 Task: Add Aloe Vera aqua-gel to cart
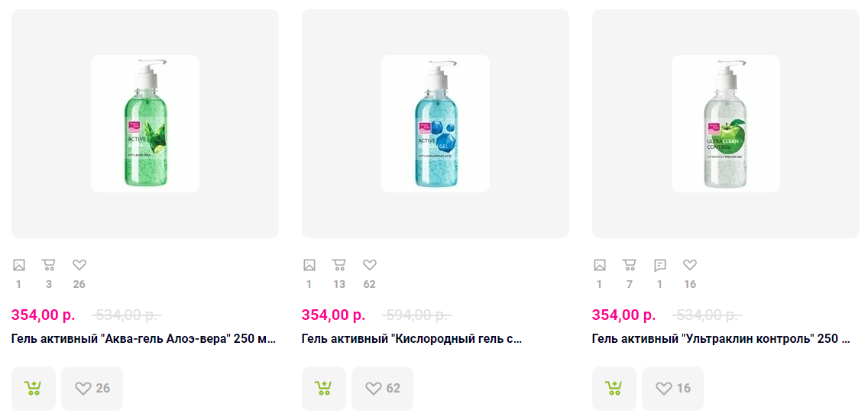pyautogui.click(x=33, y=388)
